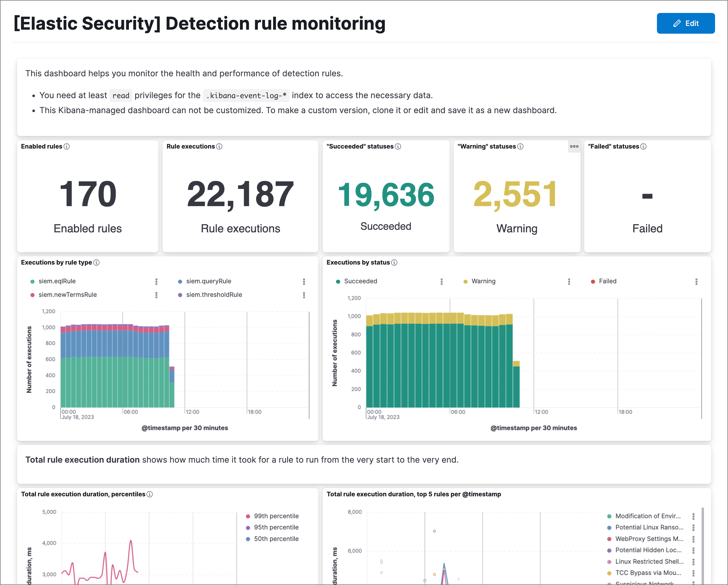Screen dimensions: 728x585
Task: Click the Edit button
Action: [x=685, y=23]
